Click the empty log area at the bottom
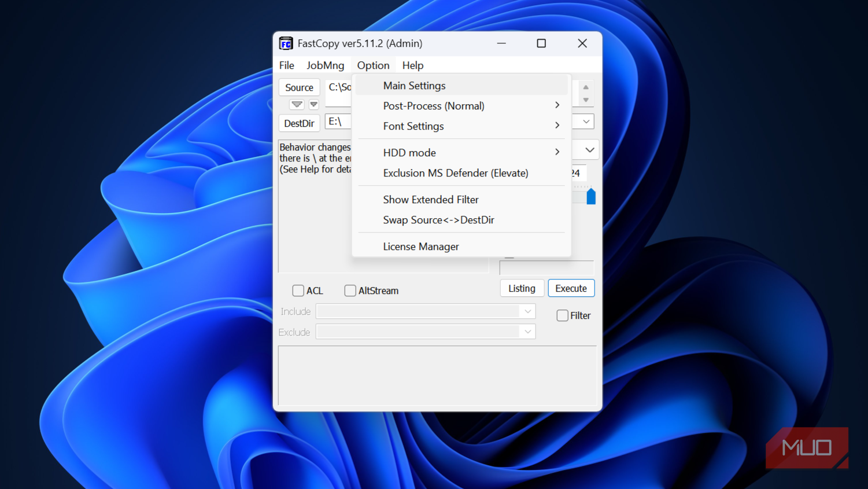Screen dimensions: 868x489 click(437, 376)
